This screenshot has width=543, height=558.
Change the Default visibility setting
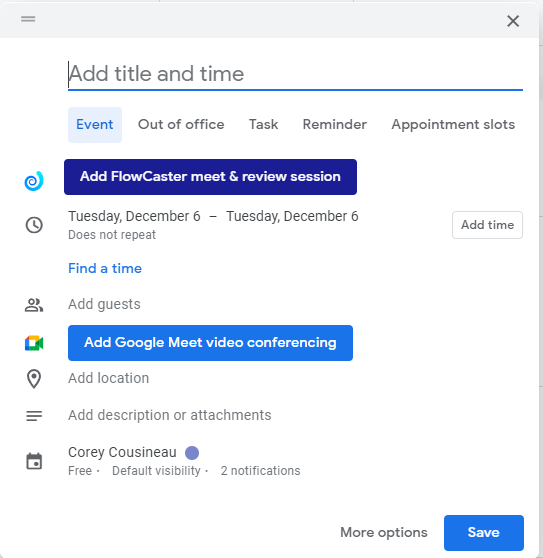(x=156, y=471)
